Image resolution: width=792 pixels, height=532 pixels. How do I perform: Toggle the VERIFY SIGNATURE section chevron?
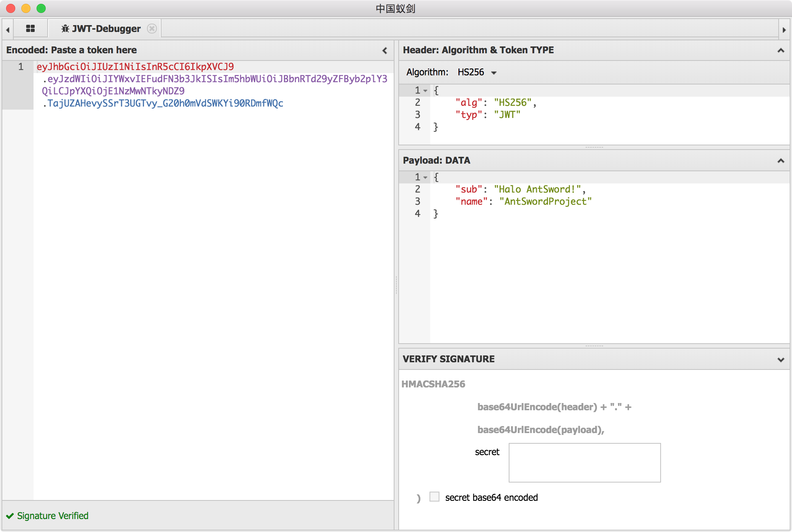pyautogui.click(x=781, y=359)
